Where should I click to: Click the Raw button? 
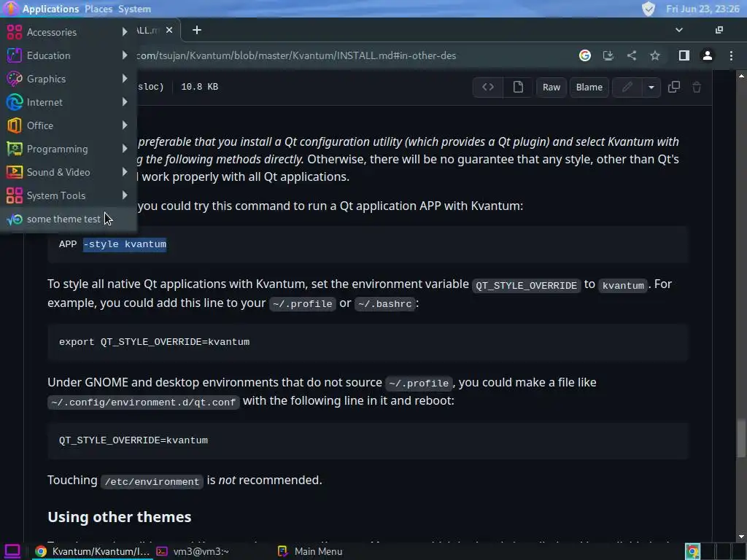click(x=551, y=87)
